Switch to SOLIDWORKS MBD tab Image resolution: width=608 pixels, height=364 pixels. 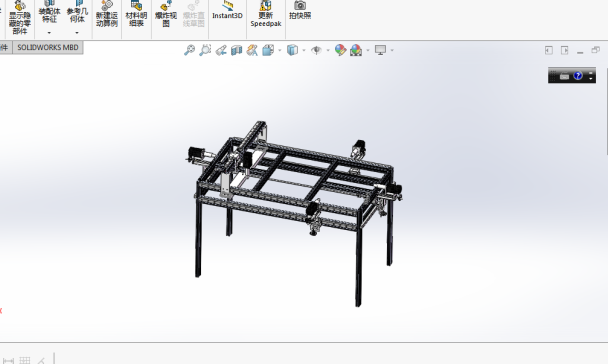pos(48,47)
